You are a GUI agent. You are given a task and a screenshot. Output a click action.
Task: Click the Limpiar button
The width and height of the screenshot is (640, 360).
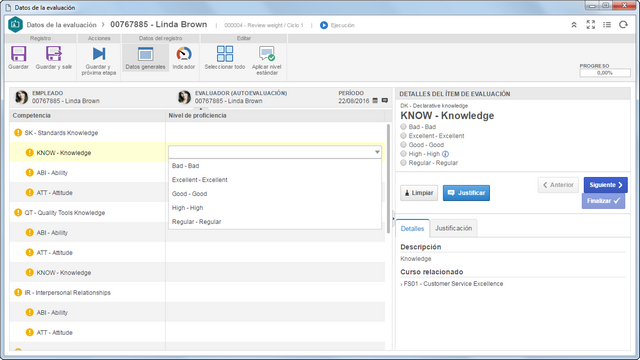(x=419, y=193)
